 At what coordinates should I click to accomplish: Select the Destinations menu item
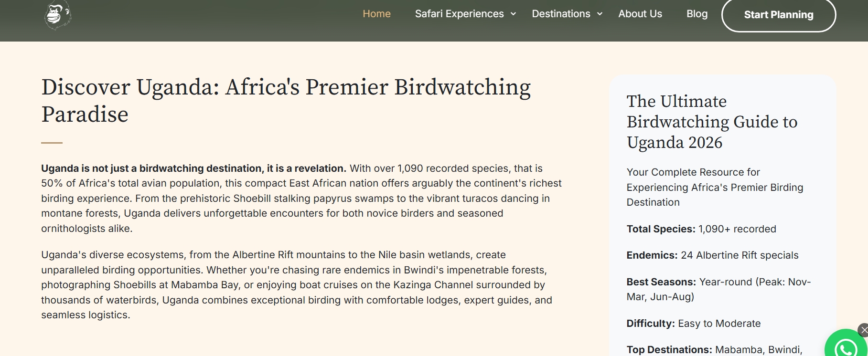(x=561, y=14)
